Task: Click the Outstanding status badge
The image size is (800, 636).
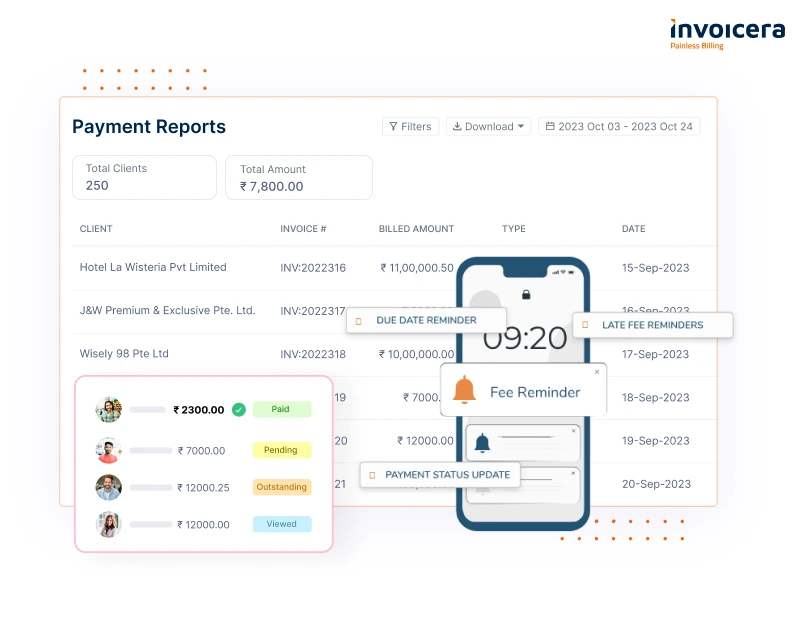Action: point(282,487)
